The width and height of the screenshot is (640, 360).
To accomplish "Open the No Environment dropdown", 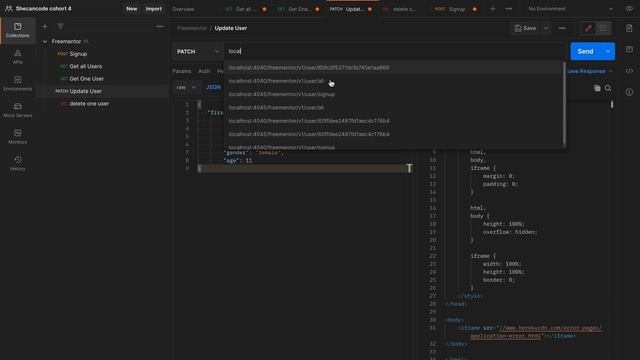I will coord(570,9).
